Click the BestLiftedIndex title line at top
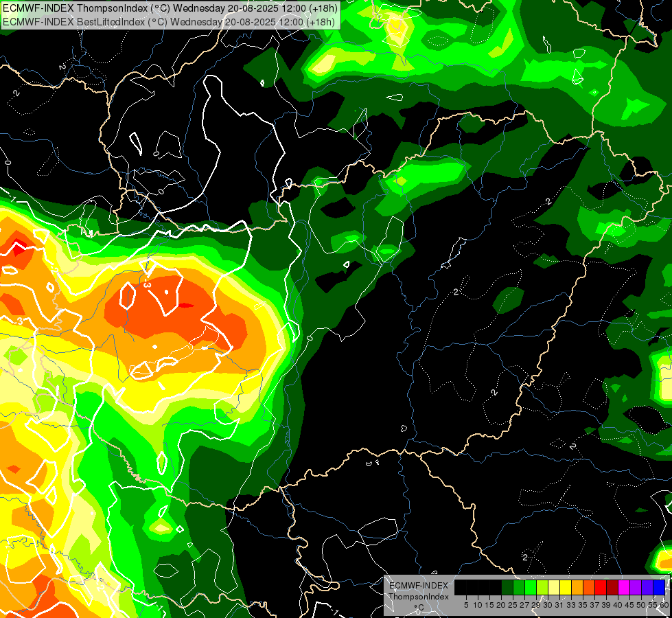This screenshot has width=672, height=618. 168,21
